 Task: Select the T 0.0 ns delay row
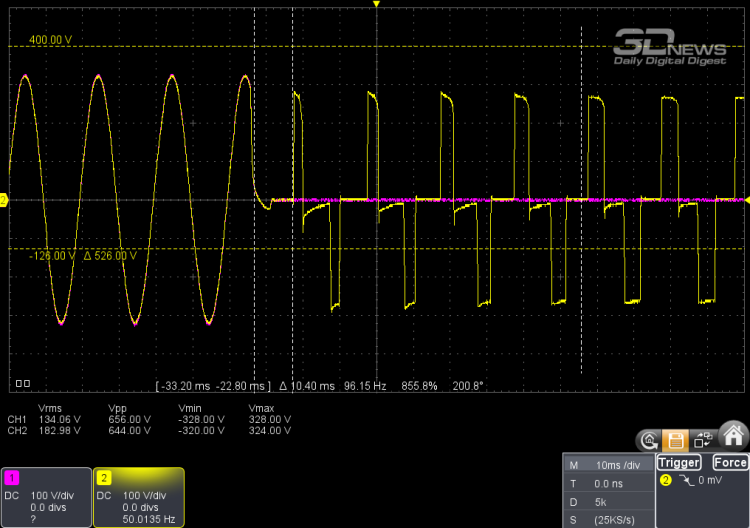609,484
